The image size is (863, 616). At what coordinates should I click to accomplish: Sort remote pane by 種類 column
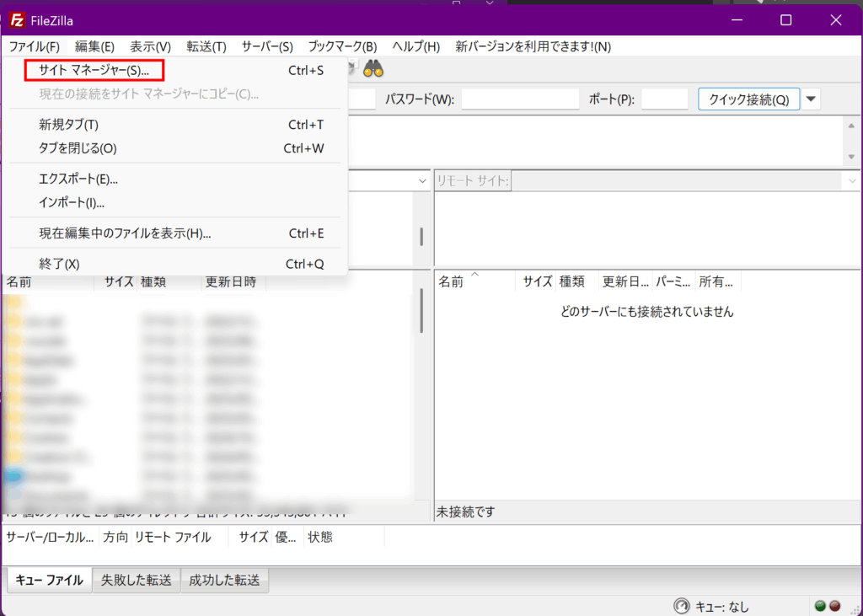point(576,282)
